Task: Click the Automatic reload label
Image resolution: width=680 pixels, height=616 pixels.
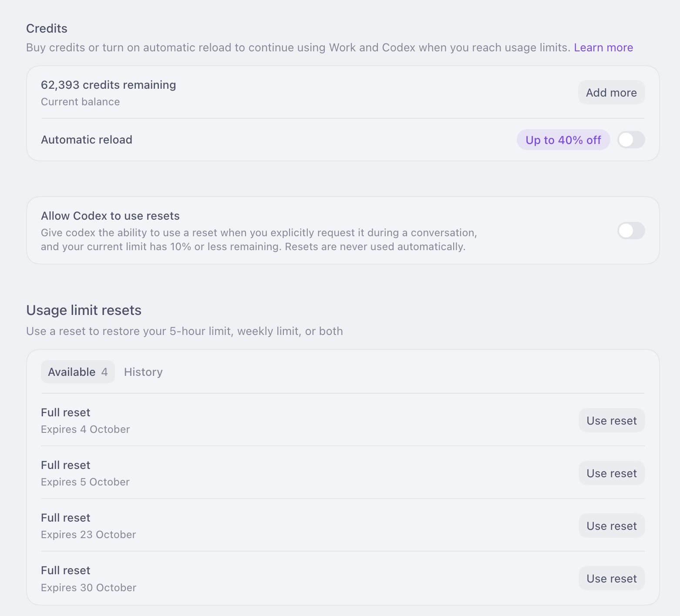Action: pyautogui.click(x=87, y=140)
